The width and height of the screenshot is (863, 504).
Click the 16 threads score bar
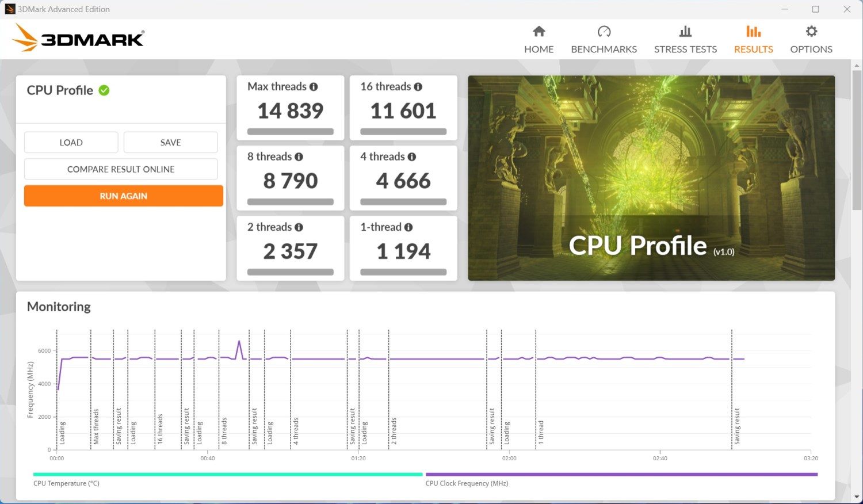pyautogui.click(x=403, y=132)
